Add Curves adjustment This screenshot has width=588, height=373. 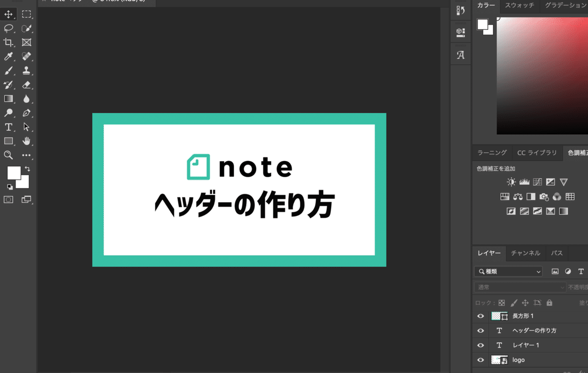538,182
